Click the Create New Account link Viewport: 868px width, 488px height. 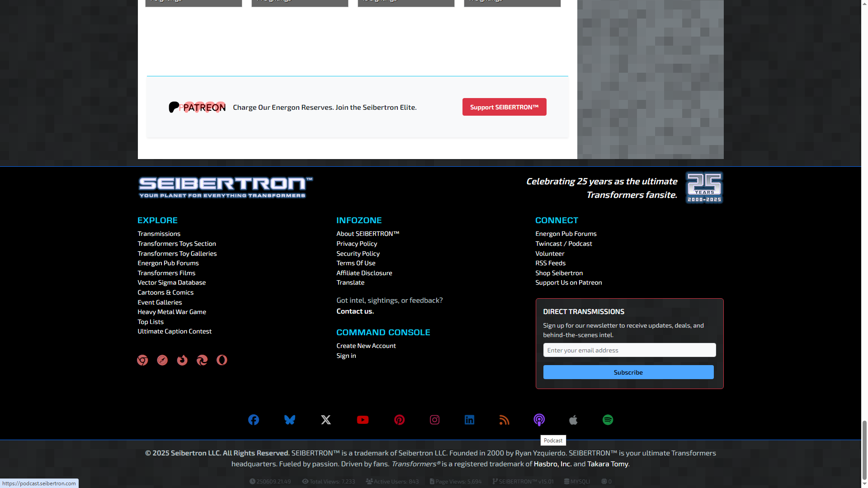[366, 346]
